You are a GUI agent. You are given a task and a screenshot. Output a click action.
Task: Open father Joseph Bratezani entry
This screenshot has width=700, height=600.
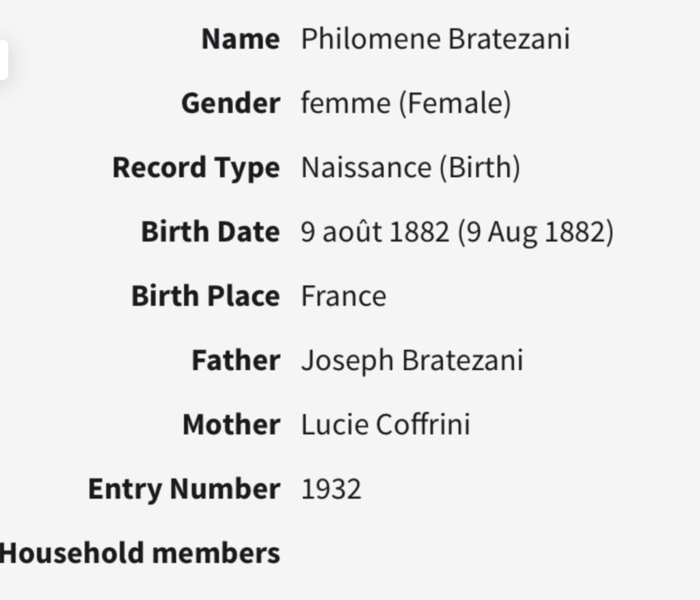(412, 361)
